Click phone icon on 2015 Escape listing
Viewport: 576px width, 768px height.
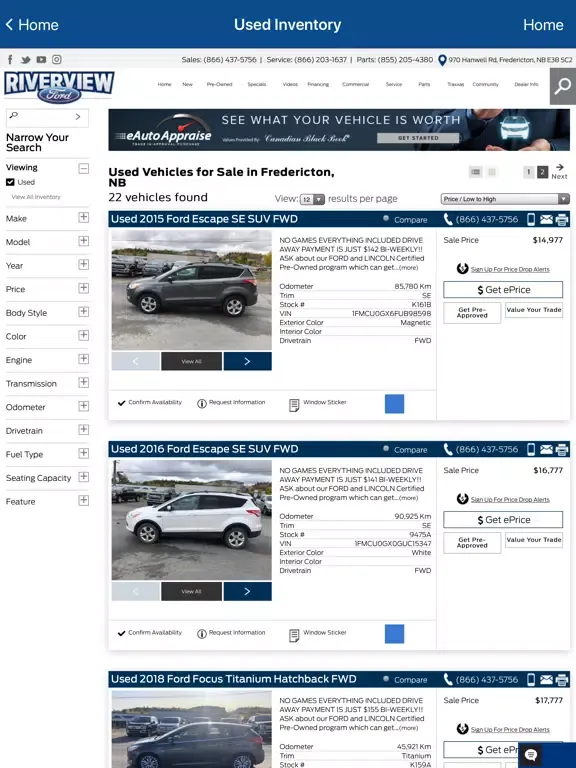tap(448, 219)
